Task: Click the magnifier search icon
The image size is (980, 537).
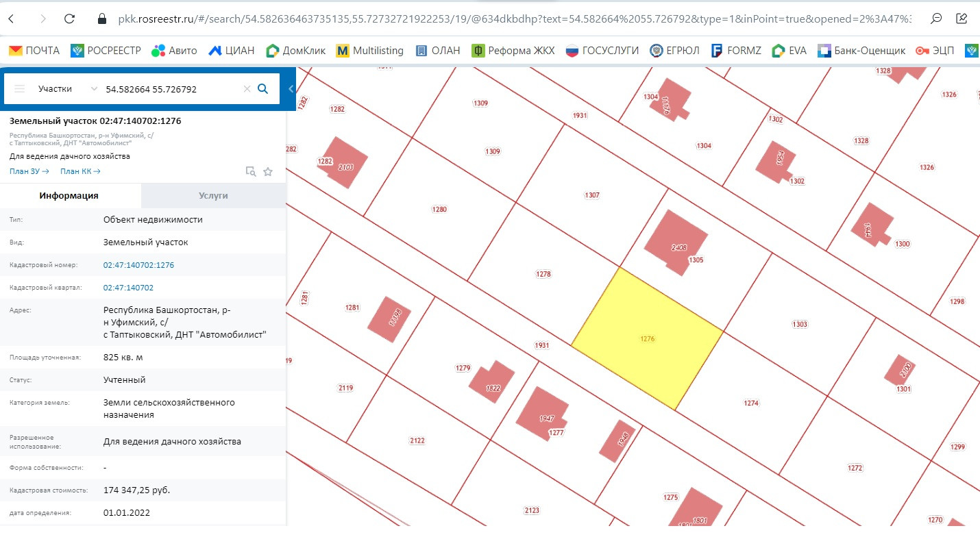Action: click(x=262, y=89)
